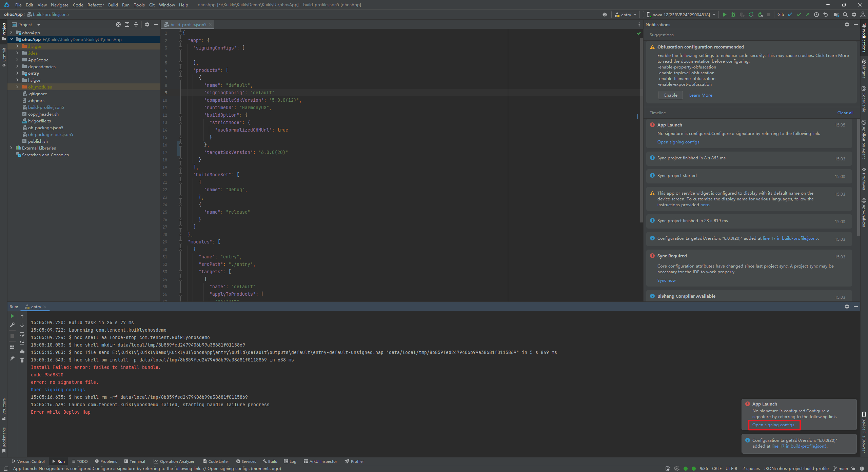Screen dimensions: 868x472
Task: Click the Sync now link
Action: coord(666,280)
